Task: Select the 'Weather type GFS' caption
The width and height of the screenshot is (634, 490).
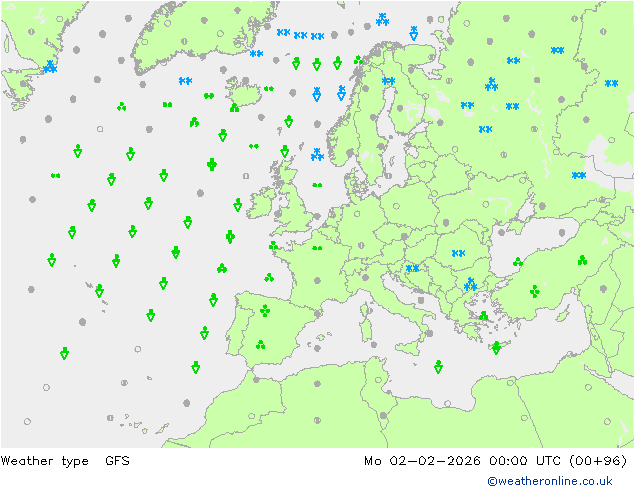Action: click(x=65, y=461)
